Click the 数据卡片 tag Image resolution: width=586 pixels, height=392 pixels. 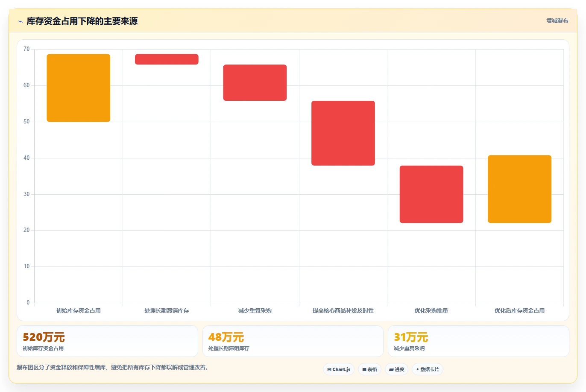point(428,369)
